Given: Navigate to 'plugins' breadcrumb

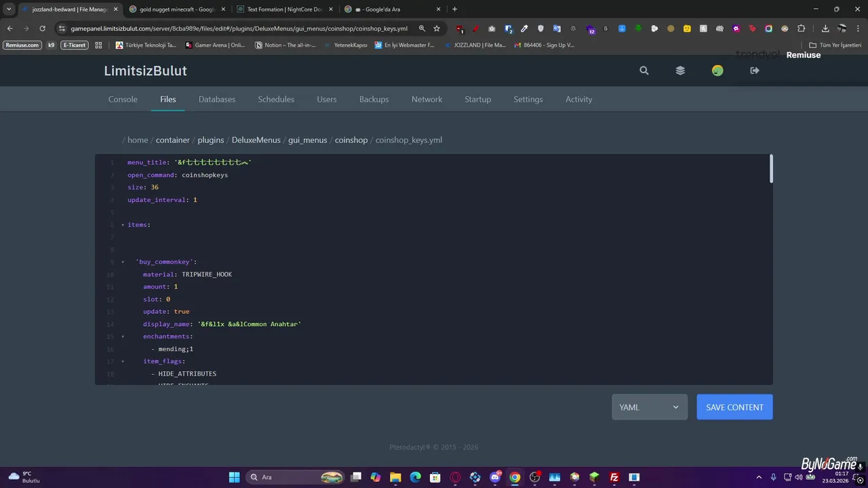Looking at the screenshot, I should (211, 140).
